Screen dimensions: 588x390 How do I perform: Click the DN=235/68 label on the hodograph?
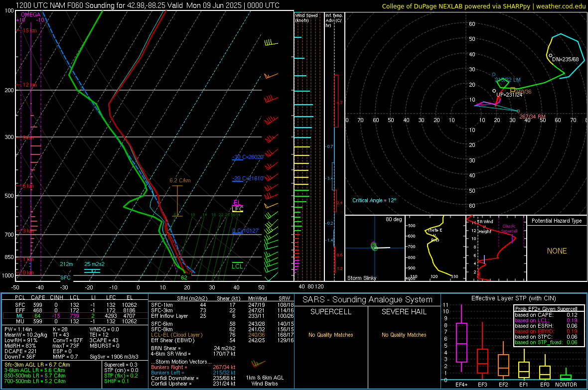pyautogui.click(x=566, y=59)
